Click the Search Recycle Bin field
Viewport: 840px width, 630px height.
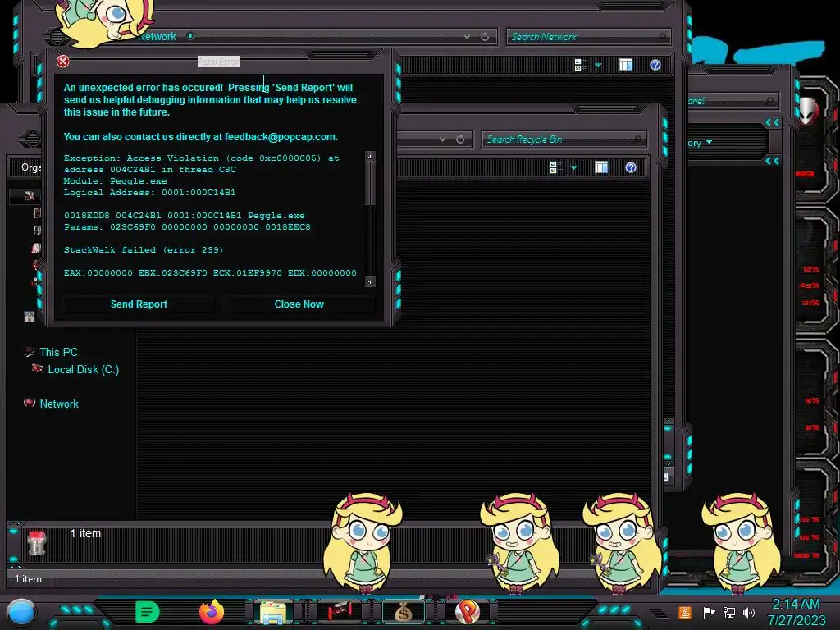click(x=564, y=139)
